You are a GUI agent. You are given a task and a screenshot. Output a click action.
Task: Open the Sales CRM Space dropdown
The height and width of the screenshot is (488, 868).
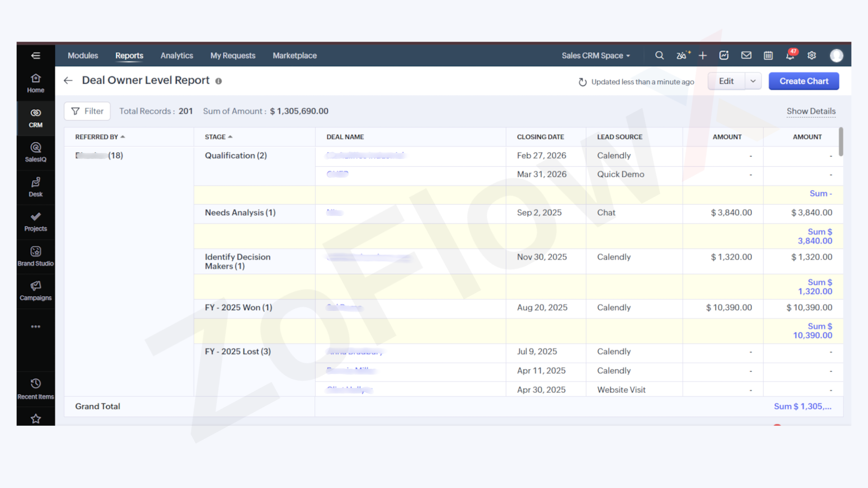pyautogui.click(x=595, y=56)
